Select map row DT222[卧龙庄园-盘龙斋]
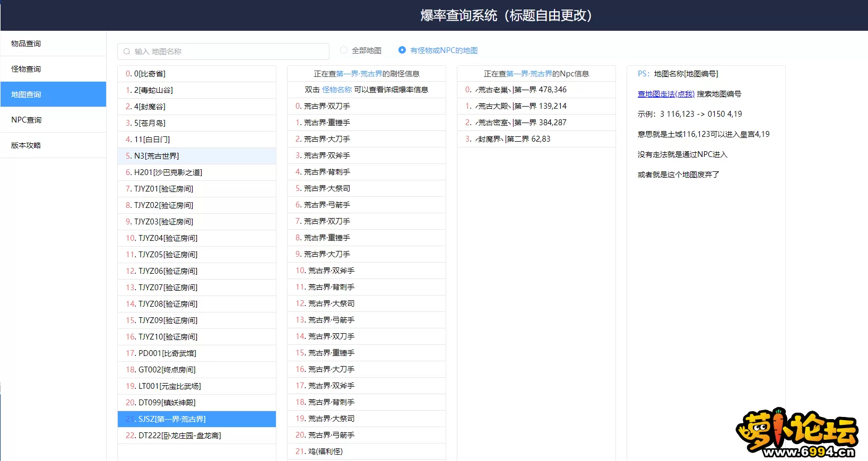The height and width of the screenshot is (461, 868). point(197,436)
